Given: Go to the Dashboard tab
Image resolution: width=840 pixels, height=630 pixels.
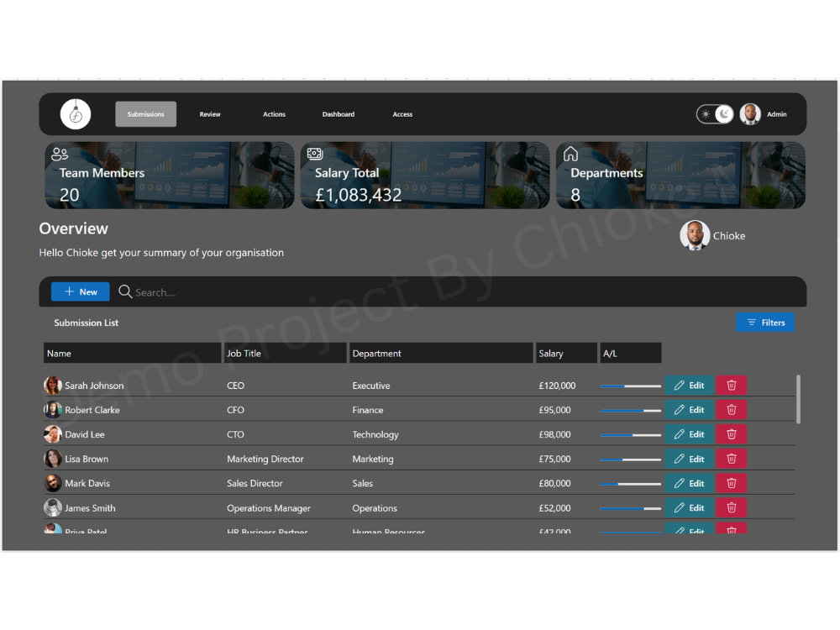Looking at the screenshot, I should [x=338, y=114].
